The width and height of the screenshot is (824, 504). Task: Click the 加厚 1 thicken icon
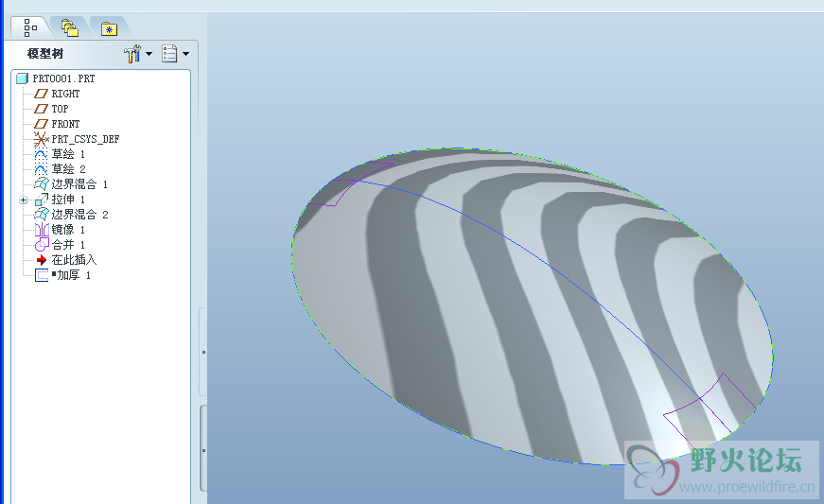[42, 275]
